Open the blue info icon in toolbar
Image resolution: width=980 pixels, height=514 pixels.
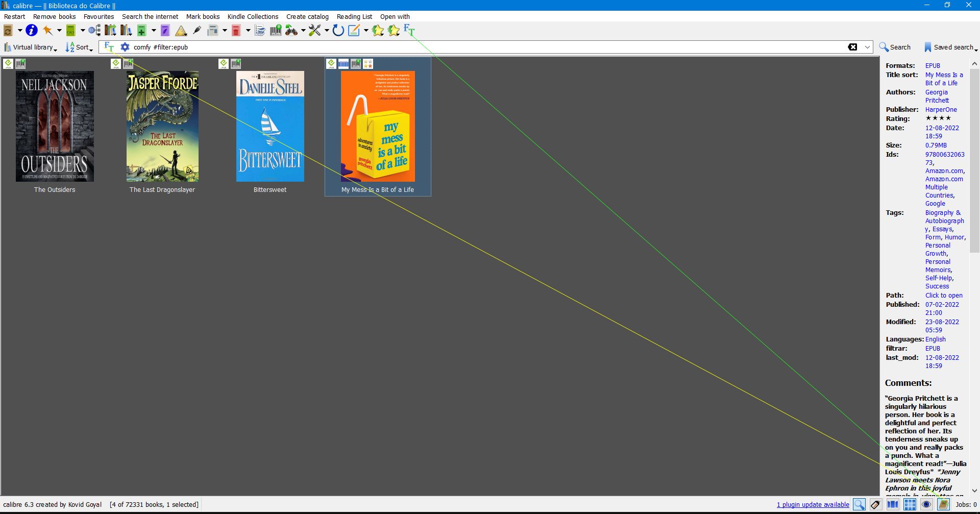32,31
